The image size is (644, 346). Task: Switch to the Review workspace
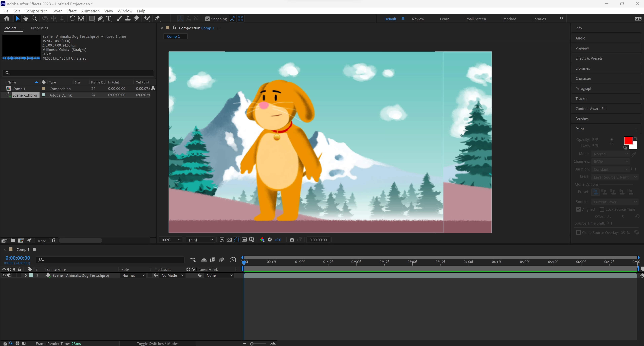[x=418, y=19]
